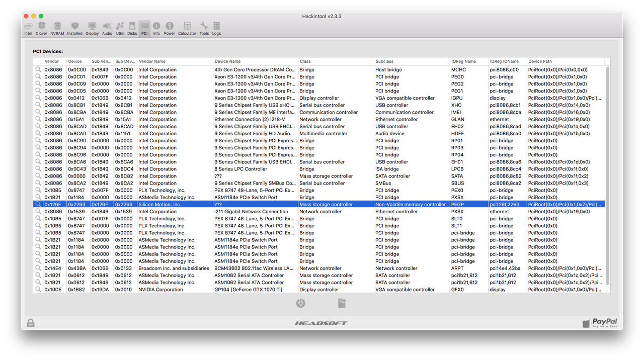
Task: Sort by Subclass column header
Action: coord(412,61)
